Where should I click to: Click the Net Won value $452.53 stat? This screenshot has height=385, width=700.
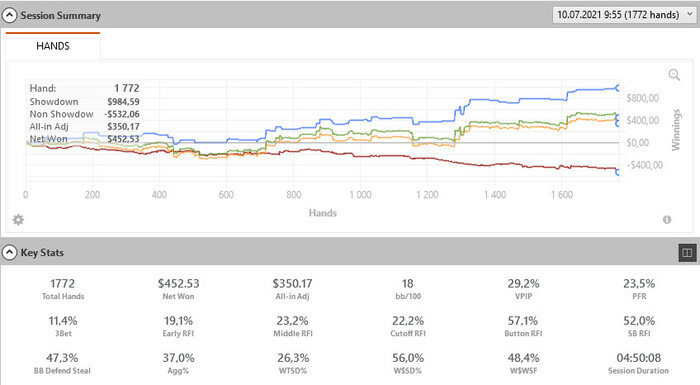(178, 289)
